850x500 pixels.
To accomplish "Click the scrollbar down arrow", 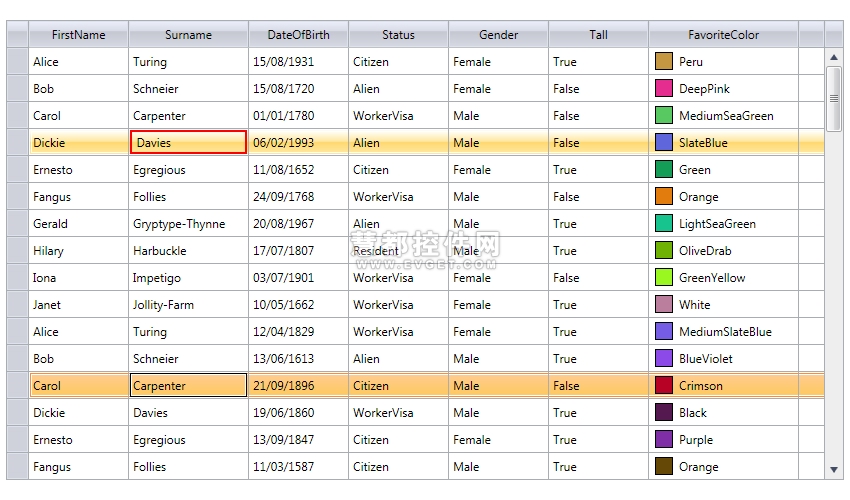I will (x=834, y=470).
